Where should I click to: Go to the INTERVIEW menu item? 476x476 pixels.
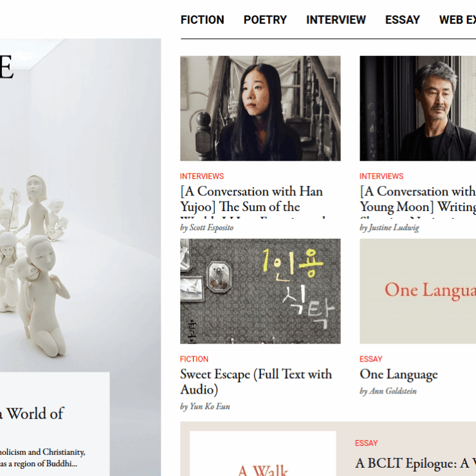pos(336,20)
